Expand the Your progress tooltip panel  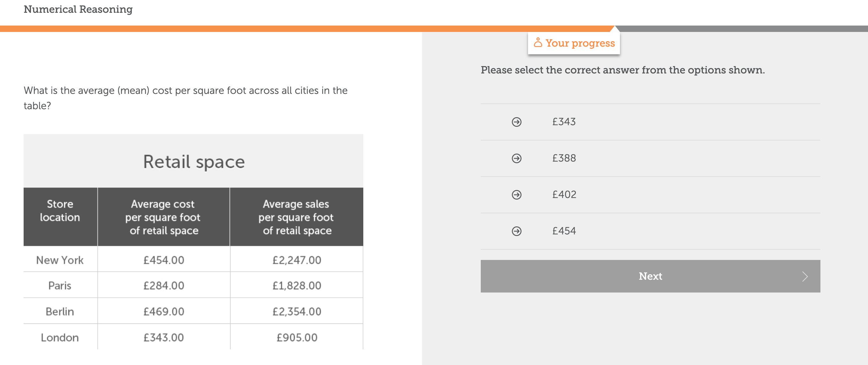click(x=574, y=43)
